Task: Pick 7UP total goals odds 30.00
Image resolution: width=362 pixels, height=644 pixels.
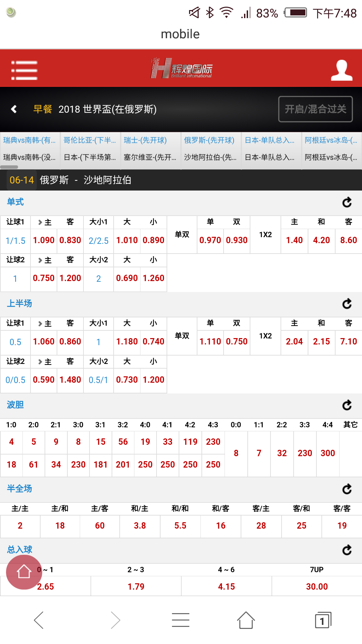Action: pyautogui.click(x=317, y=586)
